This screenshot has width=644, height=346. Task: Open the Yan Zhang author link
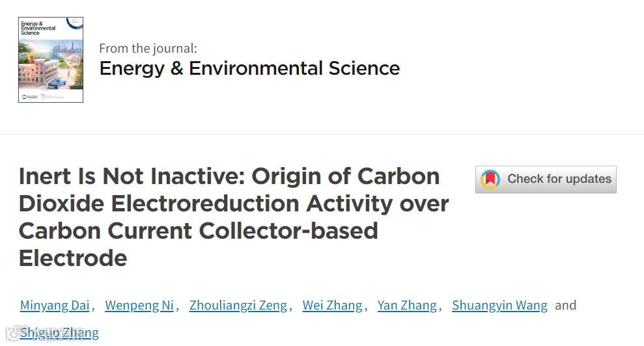[407, 305]
